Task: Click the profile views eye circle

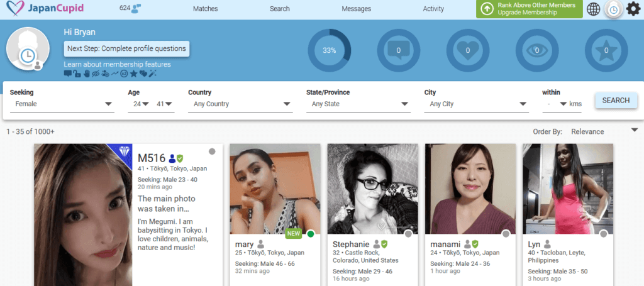Action: (x=537, y=50)
